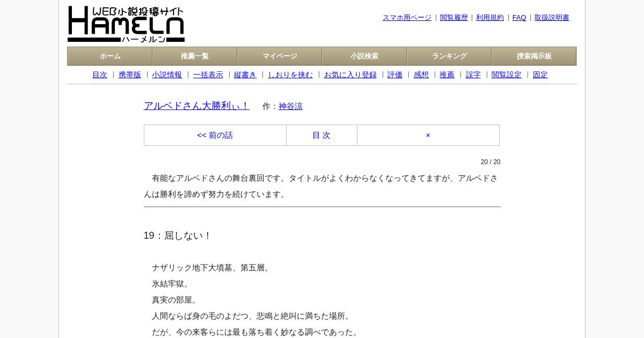Viewport: 644px width, 338px height.
Task: Open the スマホ用ページ link
Action: pyautogui.click(x=407, y=18)
